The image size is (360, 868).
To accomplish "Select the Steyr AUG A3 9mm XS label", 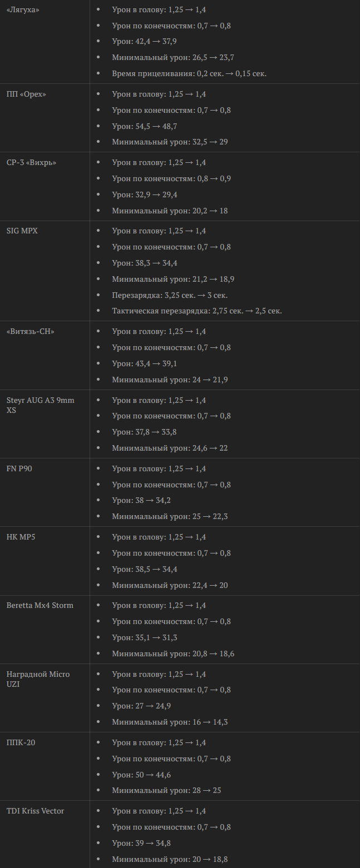I will (41, 405).
